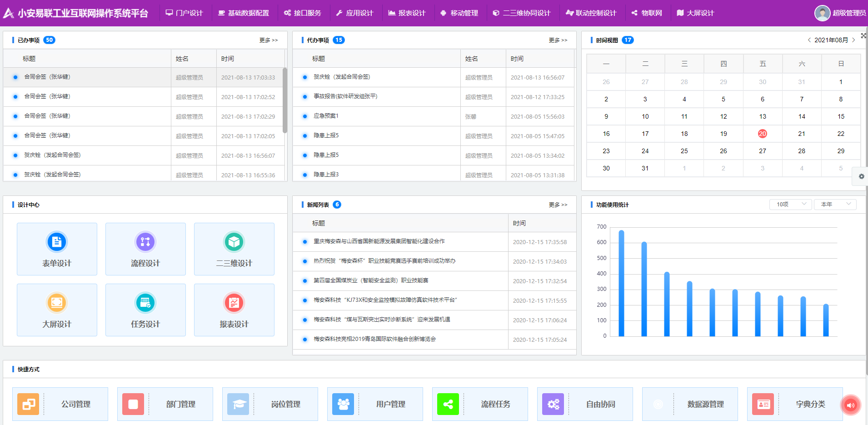Open the 本年 time range dropdown
Screen dimensions: 868x425
pos(835,205)
